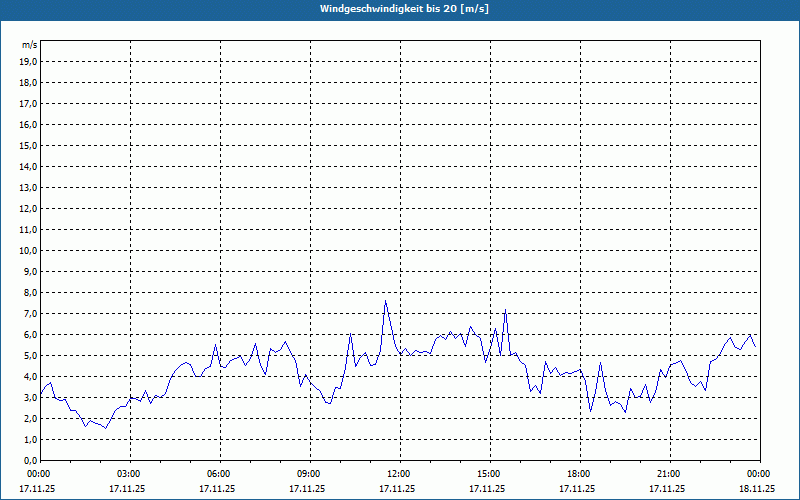The image size is (800, 500).
Task: Click the 09:00 time marker label
Action: (309, 474)
